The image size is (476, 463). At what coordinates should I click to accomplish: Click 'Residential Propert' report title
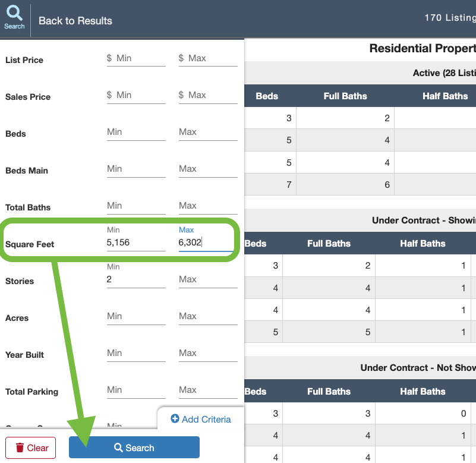pos(423,48)
